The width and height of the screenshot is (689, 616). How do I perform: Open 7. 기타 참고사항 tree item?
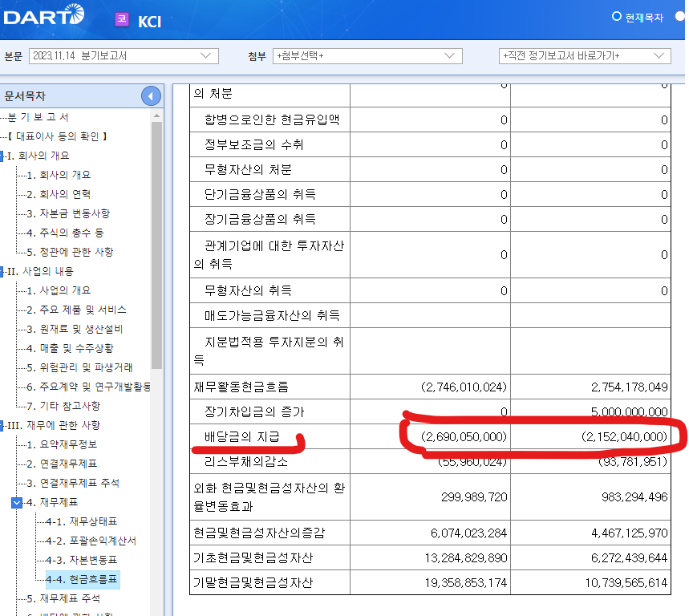[x=63, y=406]
